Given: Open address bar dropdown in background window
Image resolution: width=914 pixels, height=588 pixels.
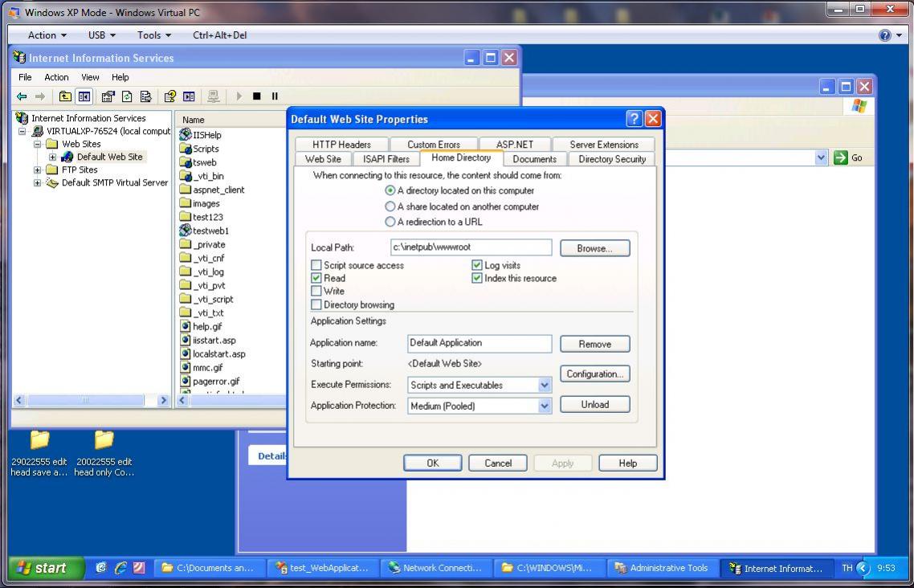Looking at the screenshot, I should coord(822,157).
